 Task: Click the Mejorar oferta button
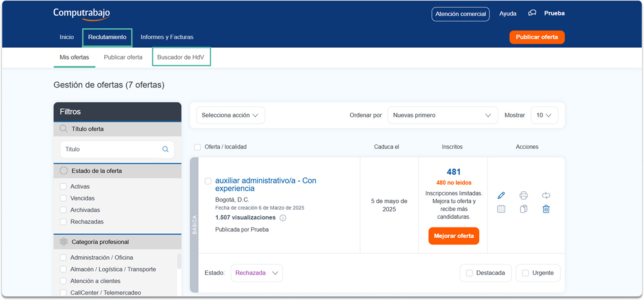(x=454, y=236)
